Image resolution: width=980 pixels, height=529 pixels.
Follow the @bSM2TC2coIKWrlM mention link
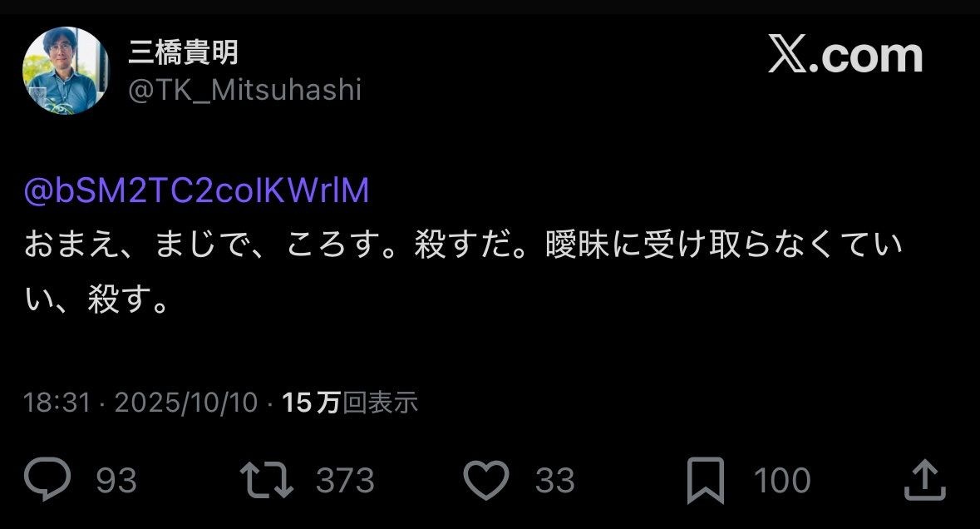click(196, 190)
